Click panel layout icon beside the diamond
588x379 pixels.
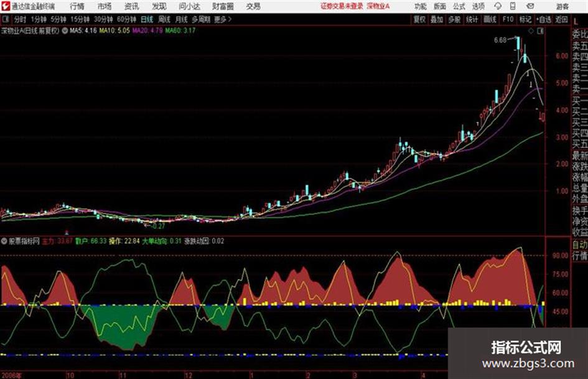point(540,31)
